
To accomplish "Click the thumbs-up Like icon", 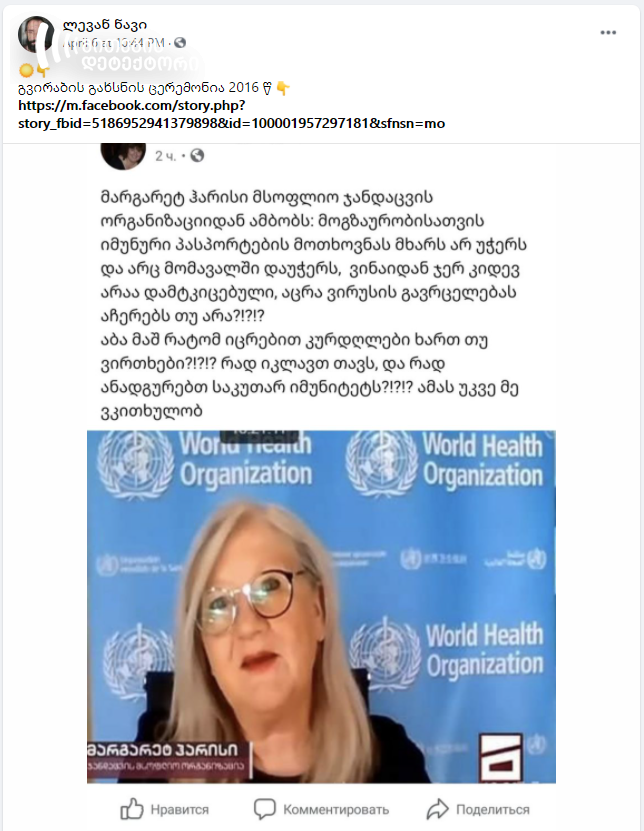I will coord(131,809).
